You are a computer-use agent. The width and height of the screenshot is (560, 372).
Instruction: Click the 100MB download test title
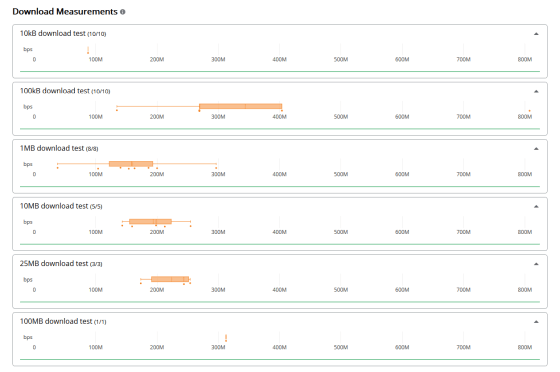click(x=56, y=321)
